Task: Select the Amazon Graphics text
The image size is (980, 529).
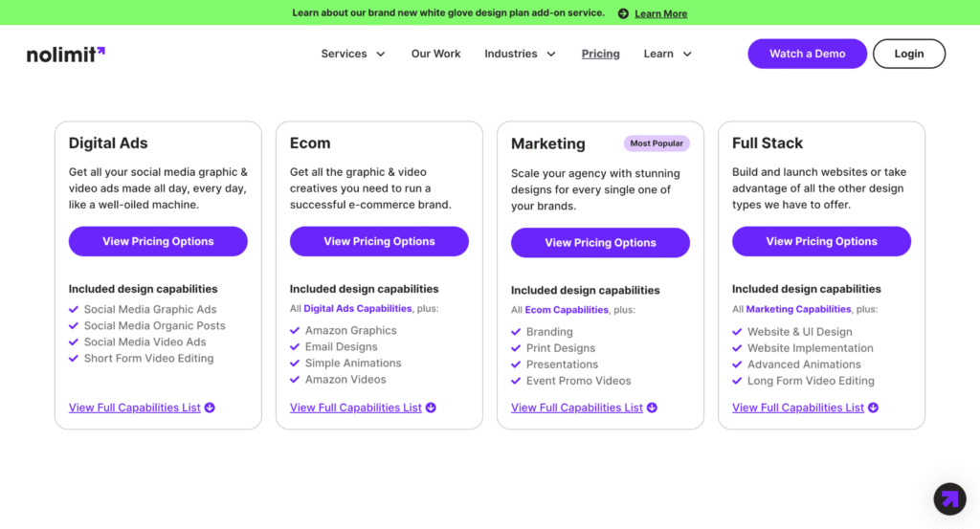Action: (x=350, y=330)
